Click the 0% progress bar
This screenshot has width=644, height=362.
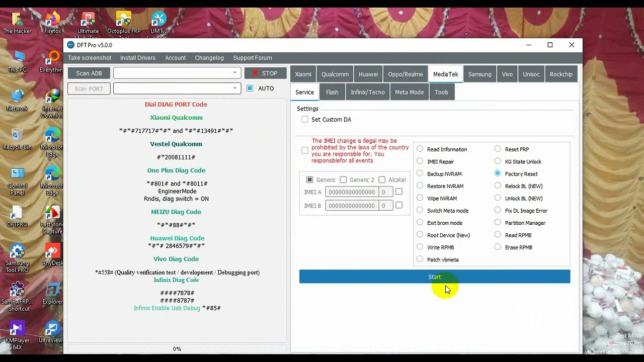click(x=177, y=348)
